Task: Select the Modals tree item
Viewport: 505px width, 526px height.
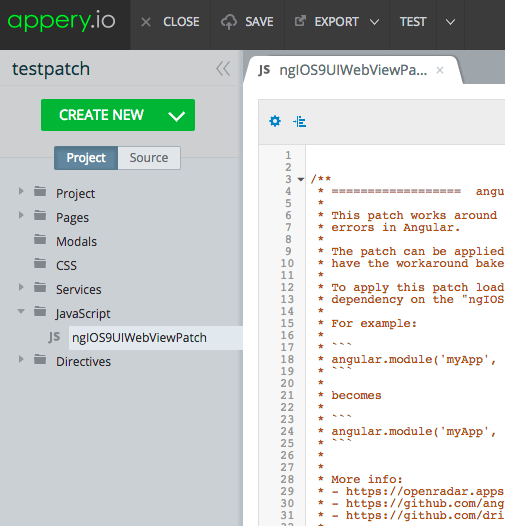Action: (x=77, y=242)
